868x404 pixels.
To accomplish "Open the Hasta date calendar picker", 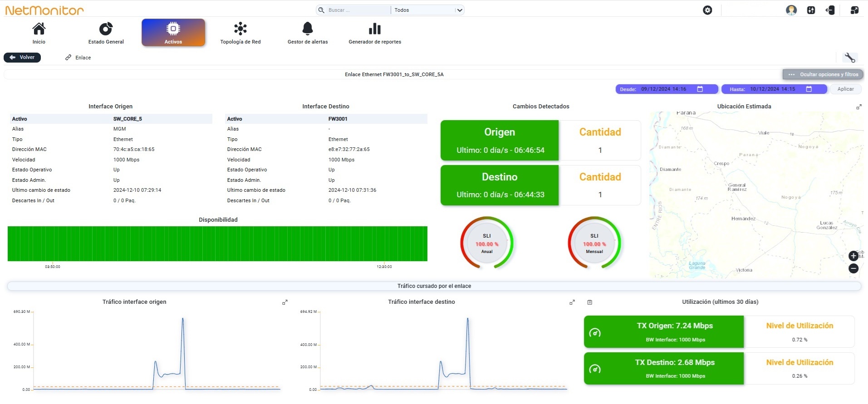I will point(809,89).
